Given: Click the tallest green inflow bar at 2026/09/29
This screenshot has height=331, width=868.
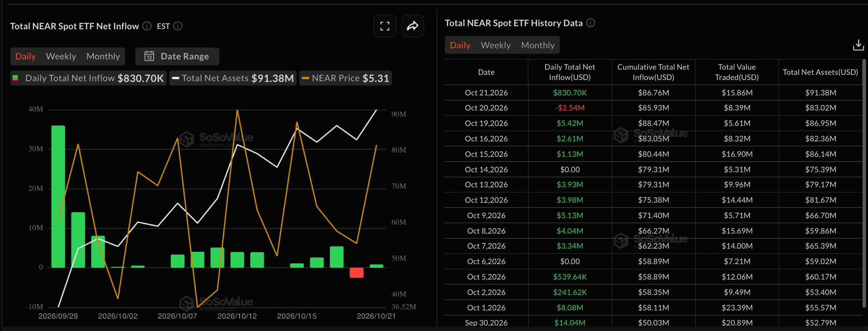Looking at the screenshot, I should [x=58, y=196].
